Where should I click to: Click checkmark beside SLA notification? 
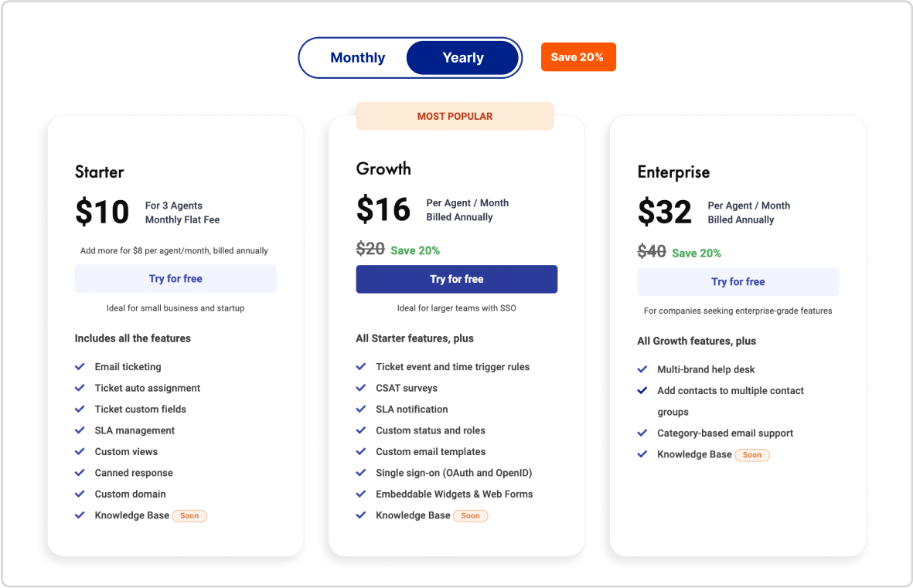click(x=361, y=410)
